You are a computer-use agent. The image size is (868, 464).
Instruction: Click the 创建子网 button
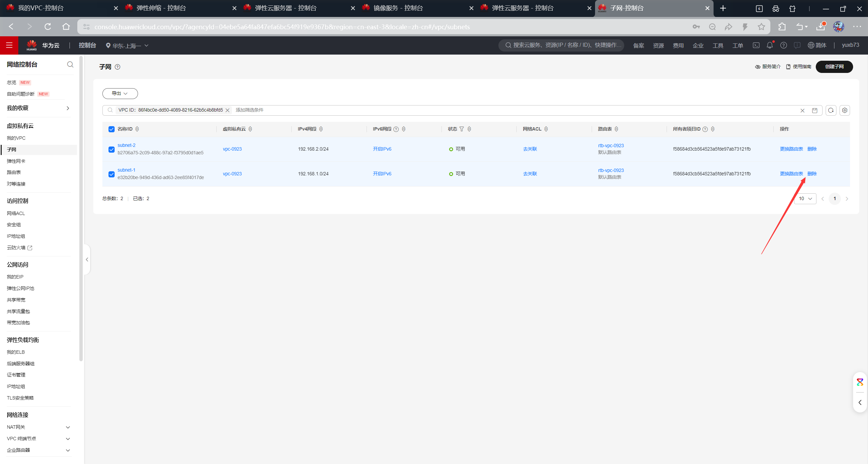(834, 66)
